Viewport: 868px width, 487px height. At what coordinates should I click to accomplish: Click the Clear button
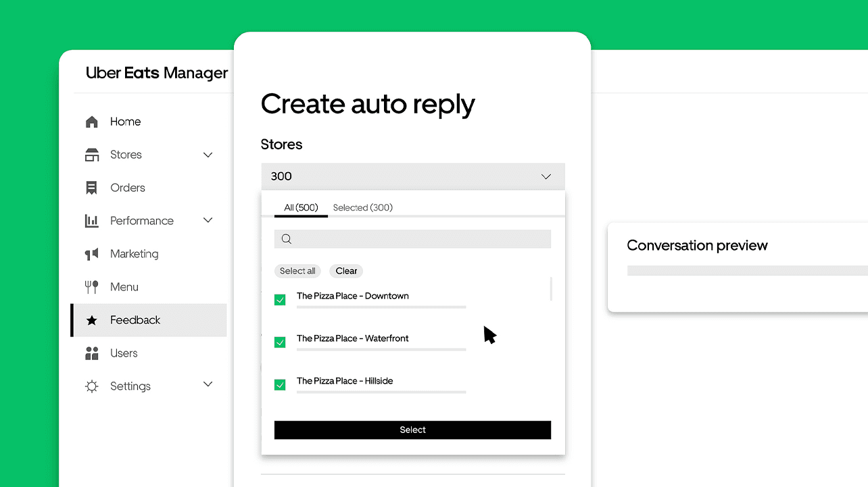[346, 271]
